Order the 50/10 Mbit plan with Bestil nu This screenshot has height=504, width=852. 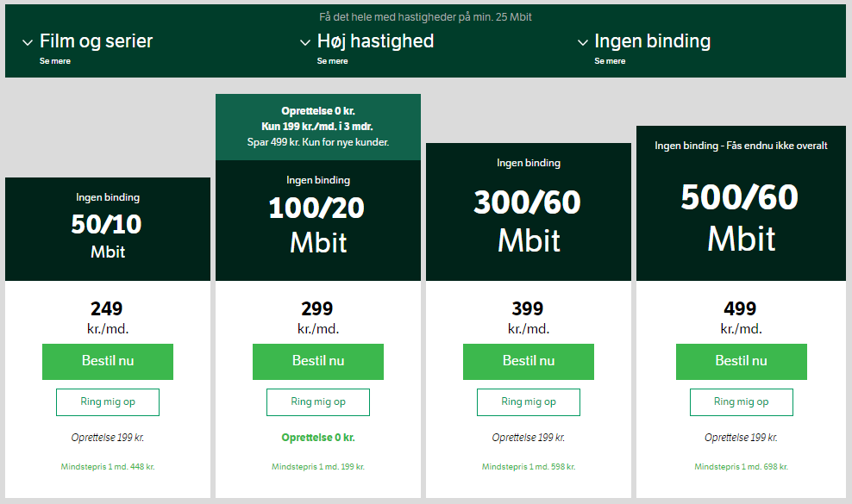click(x=108, y=361)
